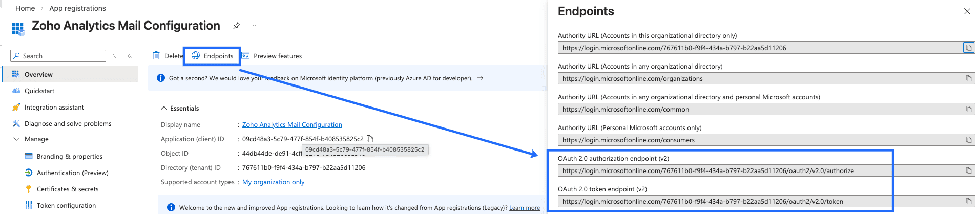The height and width of the screenshot is (214, 980).
Task: Copy the OAuth 2.0 token endpoint URL
Action: tap(968, 201)
